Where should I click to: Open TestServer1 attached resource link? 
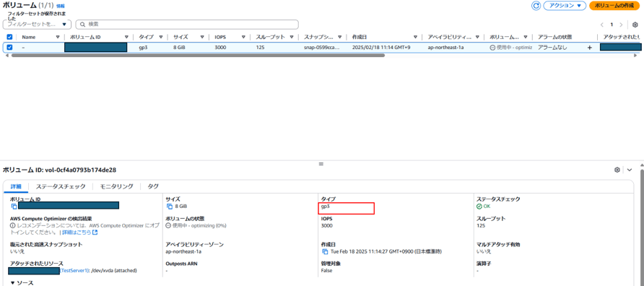tap(75, 271)
